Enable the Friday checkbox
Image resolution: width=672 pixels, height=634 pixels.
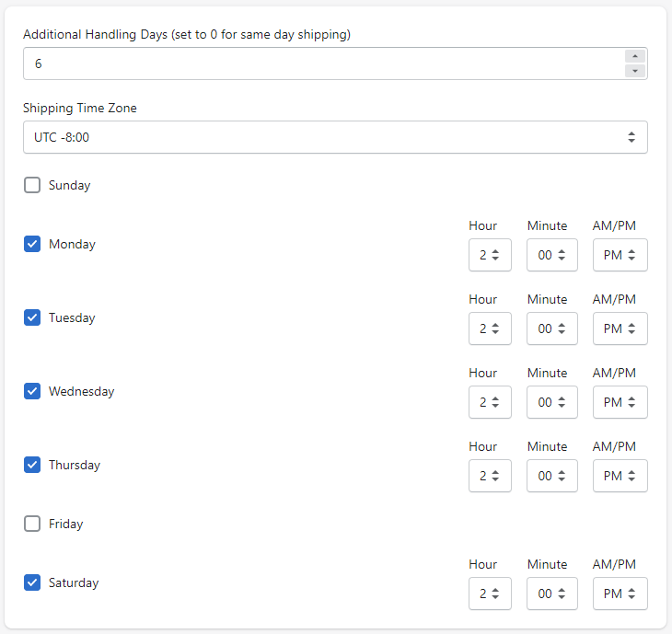(32, 524)
